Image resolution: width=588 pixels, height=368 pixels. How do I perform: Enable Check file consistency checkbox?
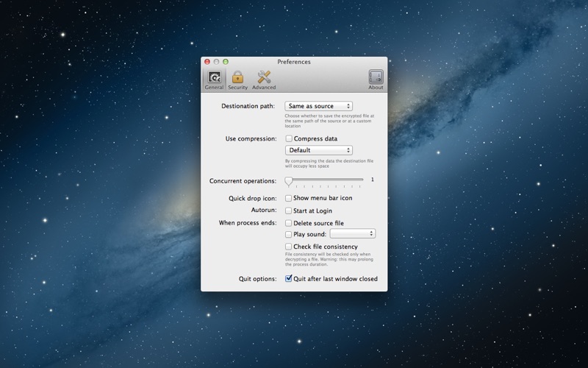[x=288, y=247]
